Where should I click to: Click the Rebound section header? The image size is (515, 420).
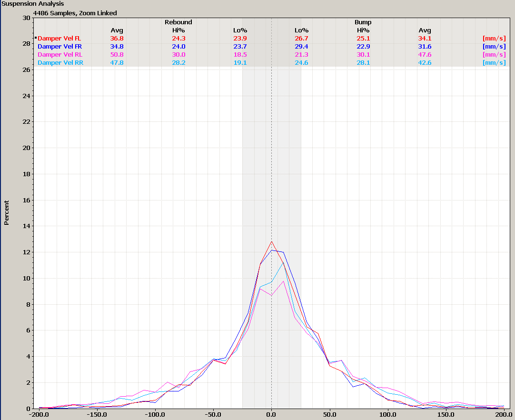178,22
